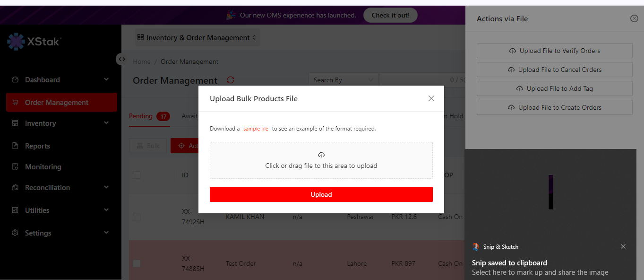644x280 pixels.
Task: Click the XStak logo icon
Action: [x=16, y=42]
